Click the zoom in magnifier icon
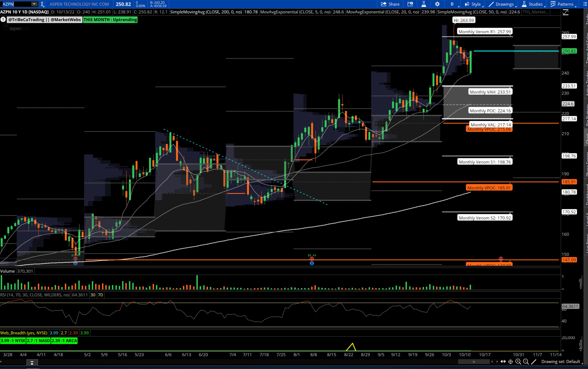This screenshot has width=588, height=369. 518,362
